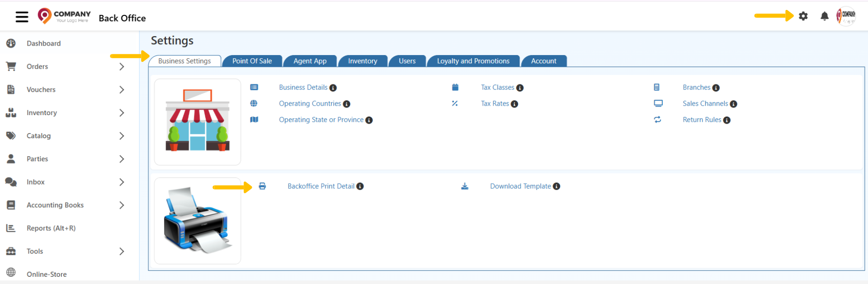Open Operating State or Province link

pyautogui.click(x=321, y=120)
